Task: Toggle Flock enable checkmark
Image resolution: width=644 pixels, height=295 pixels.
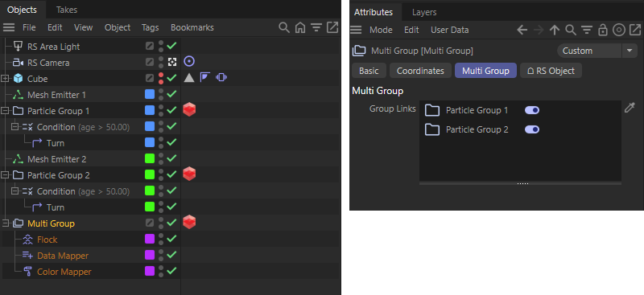Action: pyautogui.click(x=171, y=239)
